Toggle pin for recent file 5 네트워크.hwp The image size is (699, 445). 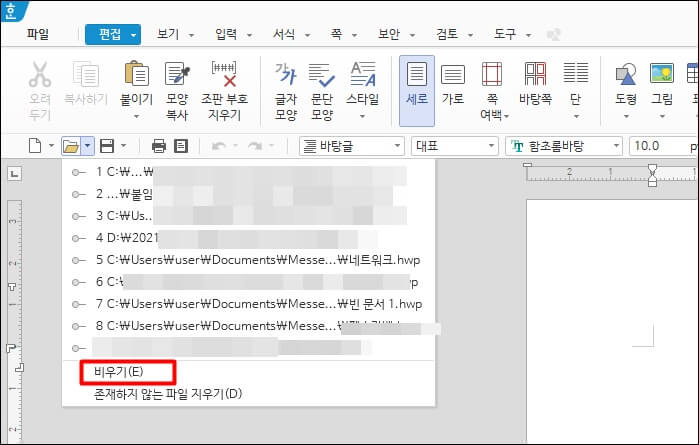[x=79, y=260]
